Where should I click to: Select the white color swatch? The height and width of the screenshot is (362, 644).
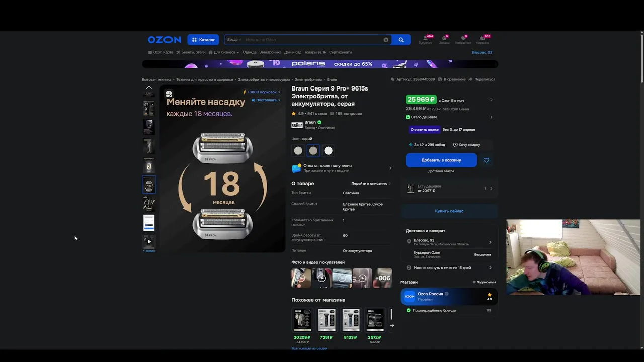pyautogui.click(x=329, y=151)
